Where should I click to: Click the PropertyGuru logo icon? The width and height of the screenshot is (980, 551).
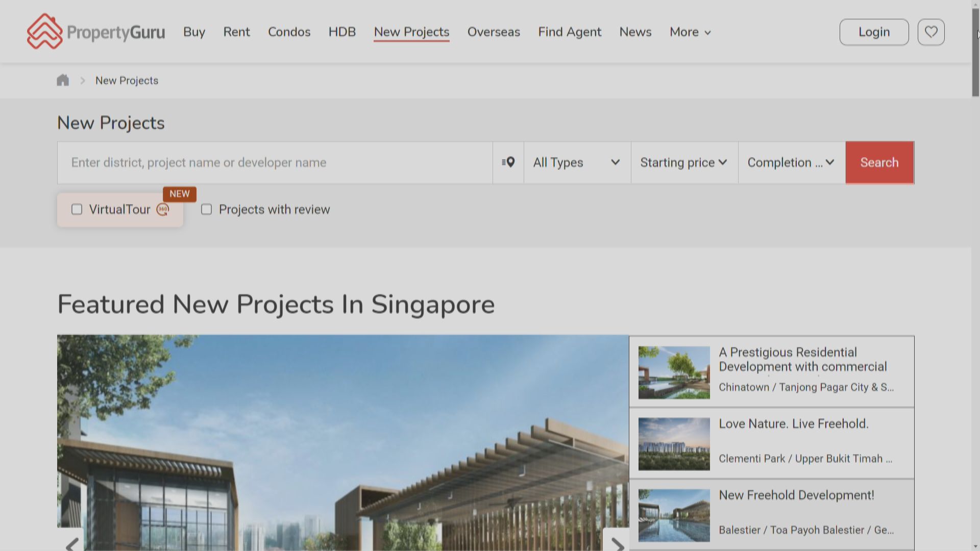(x=45, y=32)
